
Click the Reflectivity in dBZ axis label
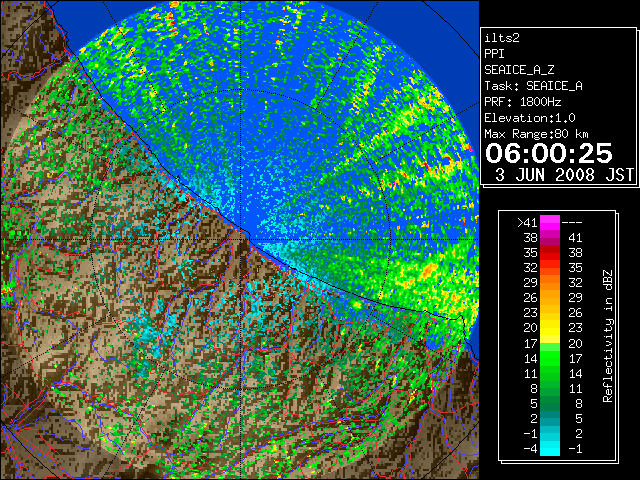607,336
